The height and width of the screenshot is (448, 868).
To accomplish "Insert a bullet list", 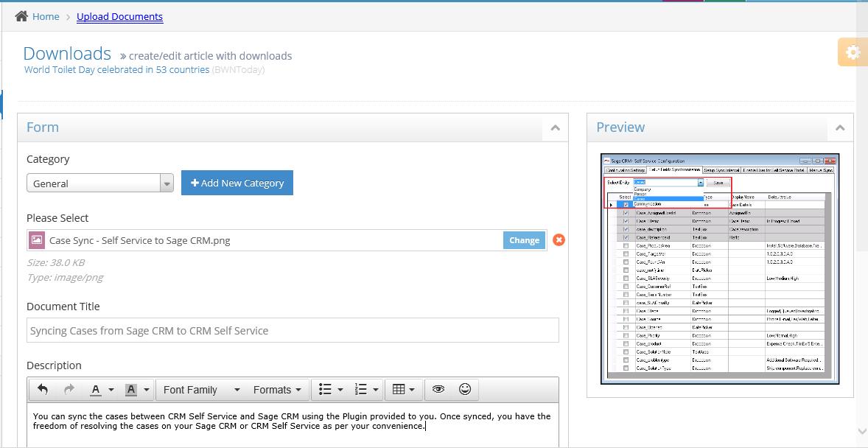I will (325, 390).
